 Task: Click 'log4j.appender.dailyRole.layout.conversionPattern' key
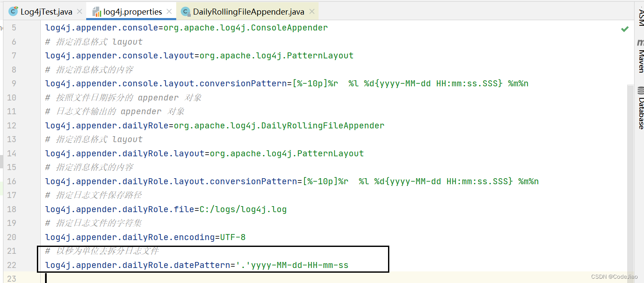coord(172,182)
